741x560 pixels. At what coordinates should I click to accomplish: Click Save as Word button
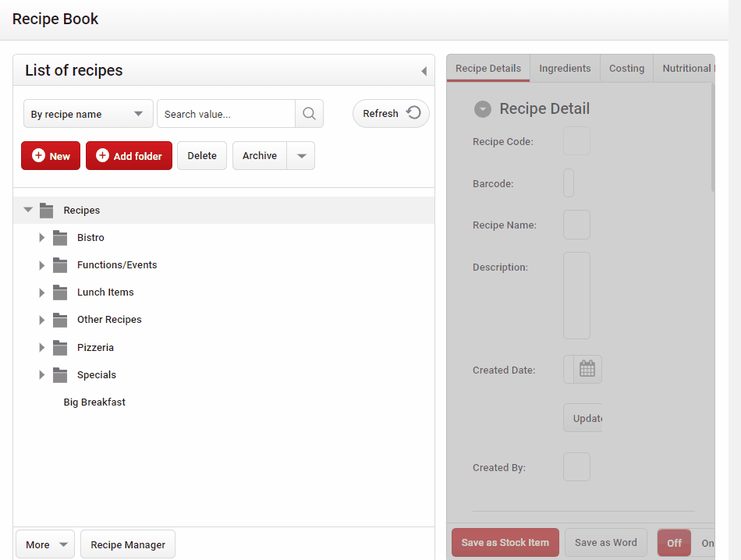point(606,543)
